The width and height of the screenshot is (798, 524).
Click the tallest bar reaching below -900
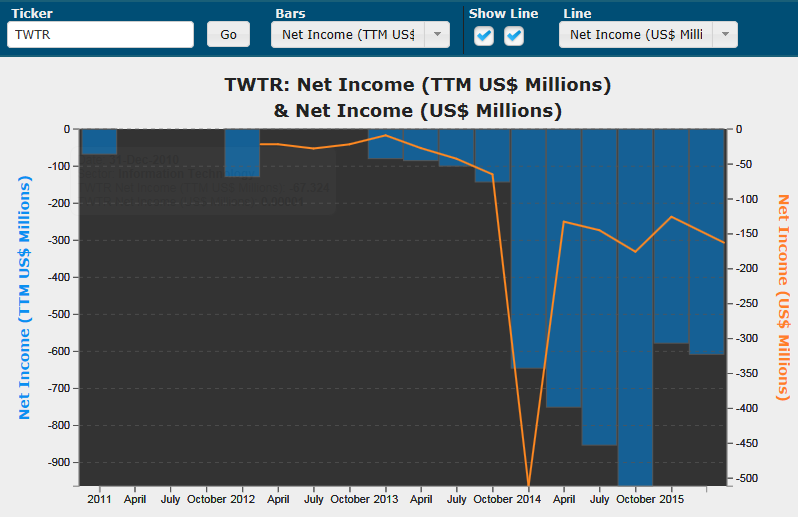click(x=636, y=307)
